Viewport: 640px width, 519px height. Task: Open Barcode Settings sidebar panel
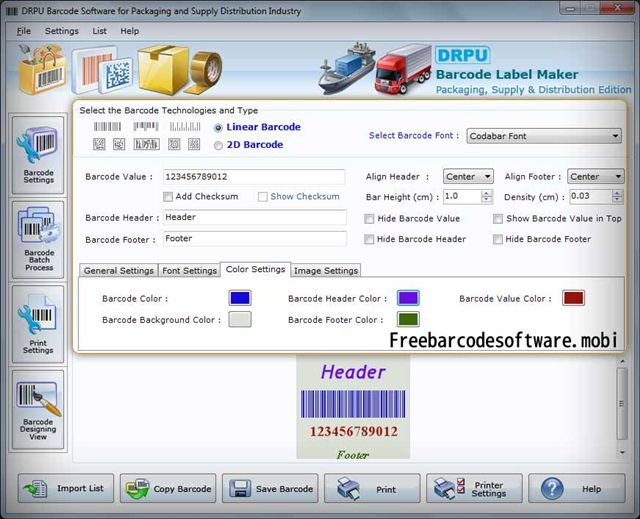point(38,155)
